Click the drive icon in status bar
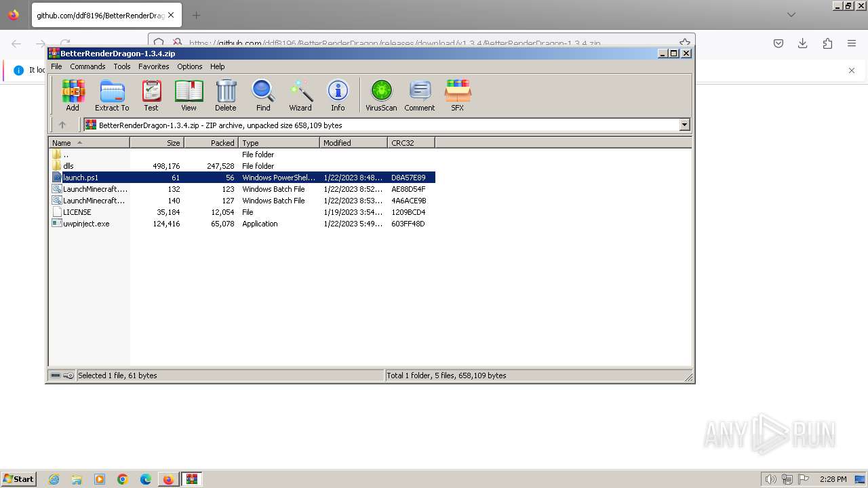The width and height of the screenshot is (868, 488). click(x=56, y=375)
